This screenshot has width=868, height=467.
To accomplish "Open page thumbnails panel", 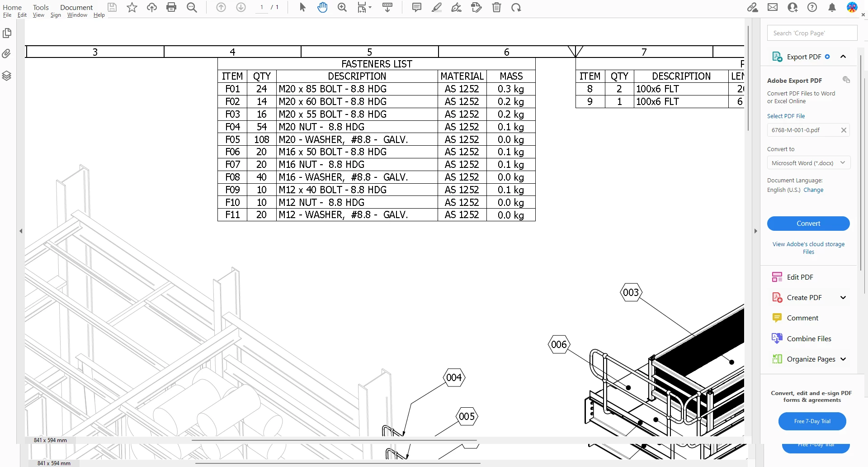I will 7,33.
